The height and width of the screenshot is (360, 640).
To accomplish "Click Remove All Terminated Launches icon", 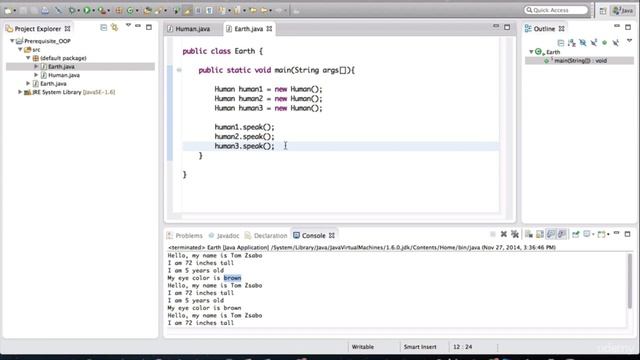I will 515,234.
